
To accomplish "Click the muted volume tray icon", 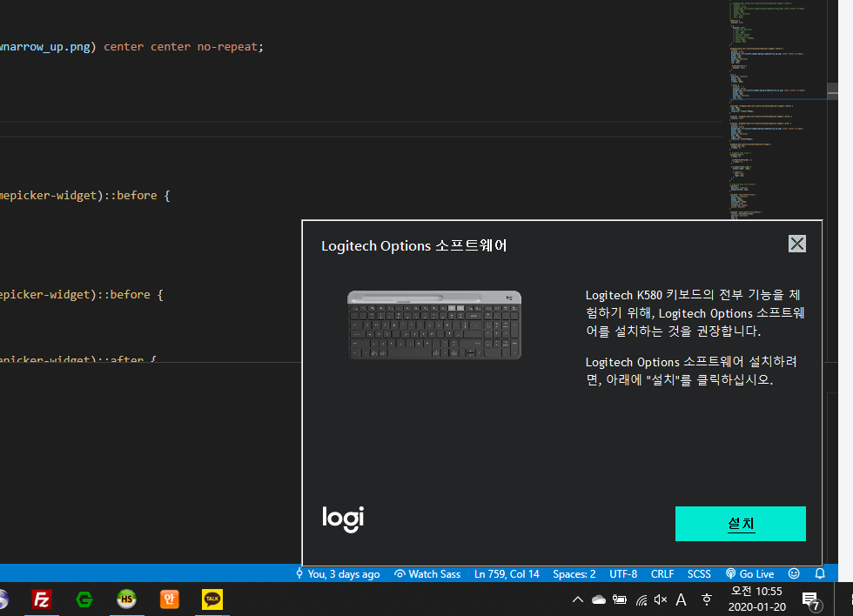I will [661, 599].
